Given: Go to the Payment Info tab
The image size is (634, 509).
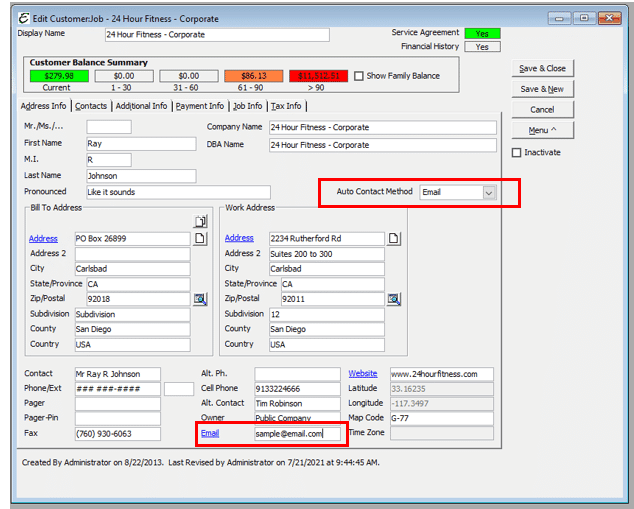Looking at the screenshot, I should pos(200,106).
